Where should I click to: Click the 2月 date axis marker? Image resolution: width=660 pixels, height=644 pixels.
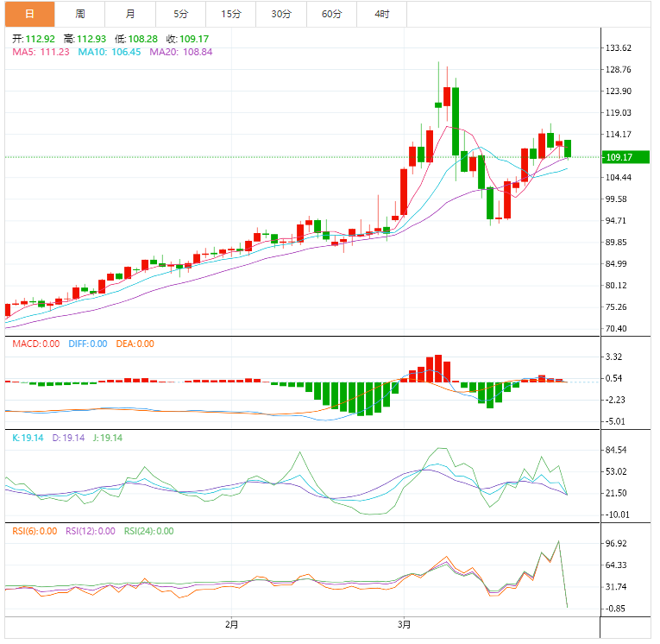pos(231,623)
